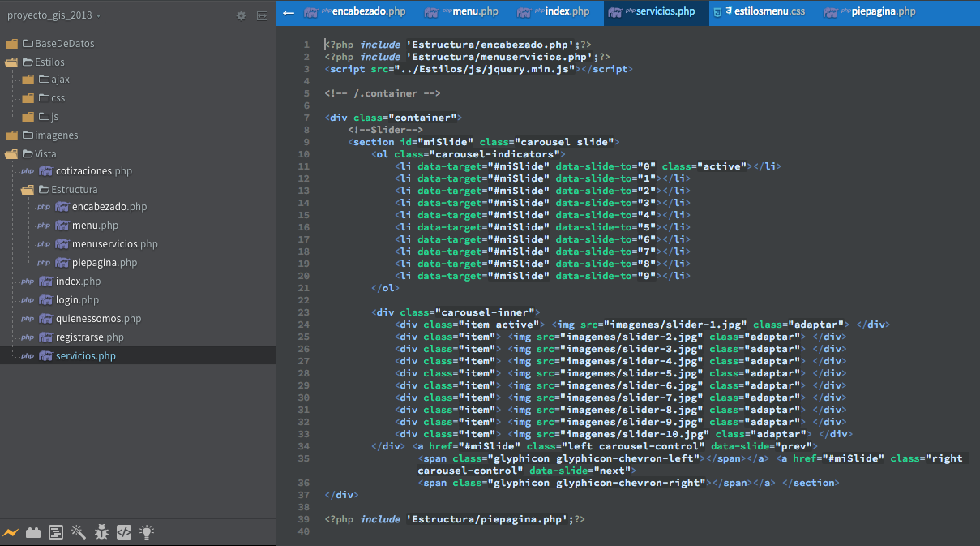Open registrarse.php from the file tree
This screenshot has width=980, height=546.
[x=90, y=337]
